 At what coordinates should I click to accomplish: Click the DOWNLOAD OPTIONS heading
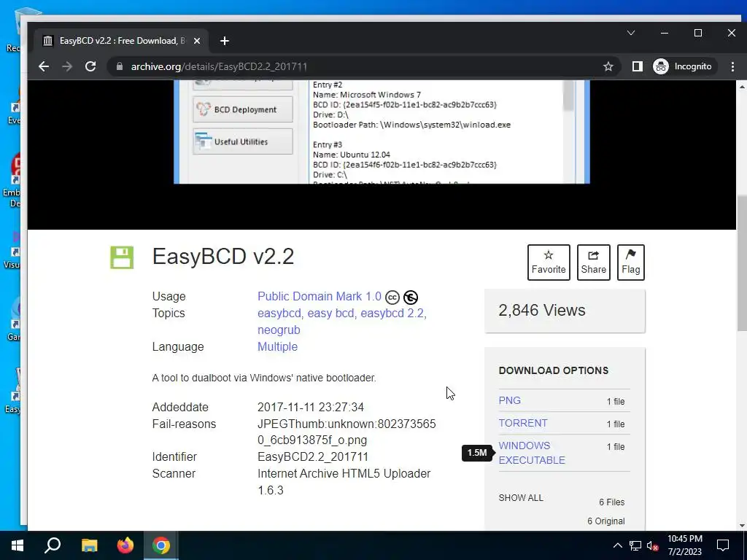(x=554, y=370)
